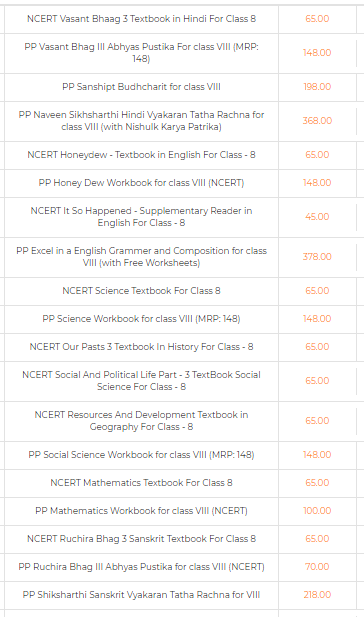The width and height of the screenshot is (364, 617).
Task: Click PP Honey Dew Workbook row
Action: coord(141,183)
